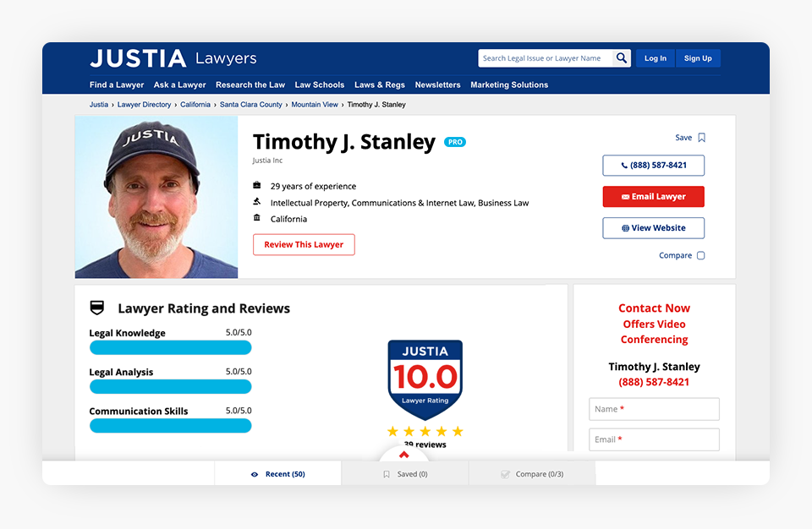Open the Find a Lawyer menu
Screen dimensions: 812x529
click(x=117, y=85)
